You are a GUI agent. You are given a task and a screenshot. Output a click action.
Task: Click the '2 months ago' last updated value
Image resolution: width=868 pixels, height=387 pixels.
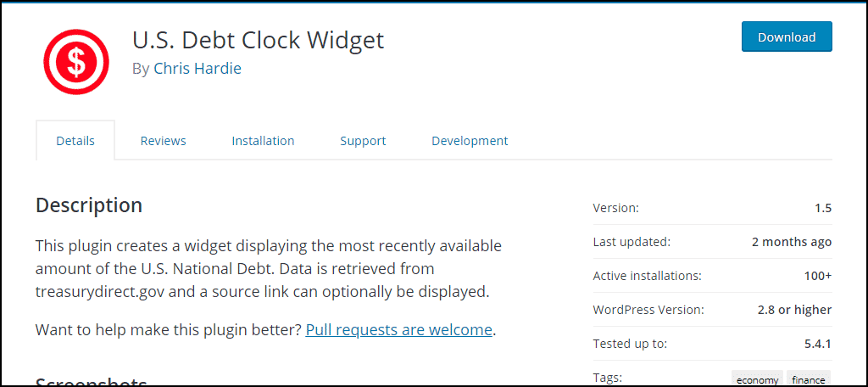(x=792, y=242)
